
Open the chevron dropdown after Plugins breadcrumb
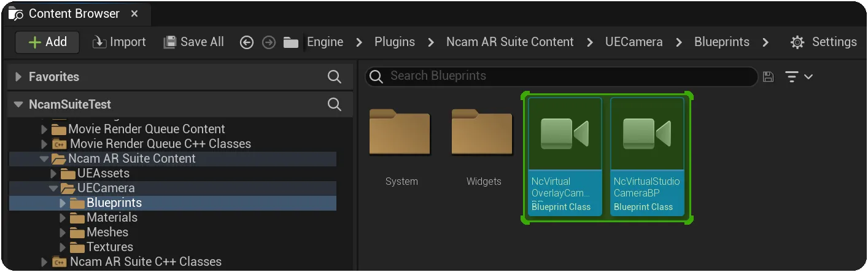(431, 42)
